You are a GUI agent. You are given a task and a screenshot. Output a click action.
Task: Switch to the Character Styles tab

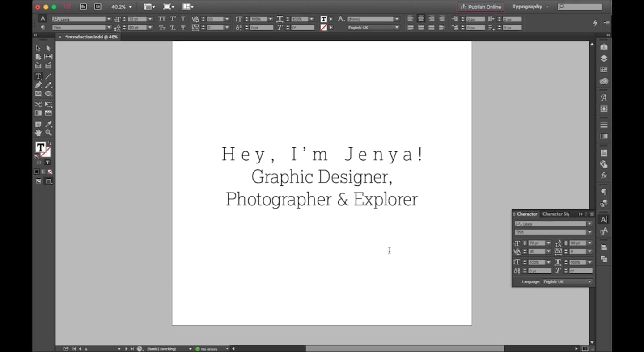coord(556,214)
